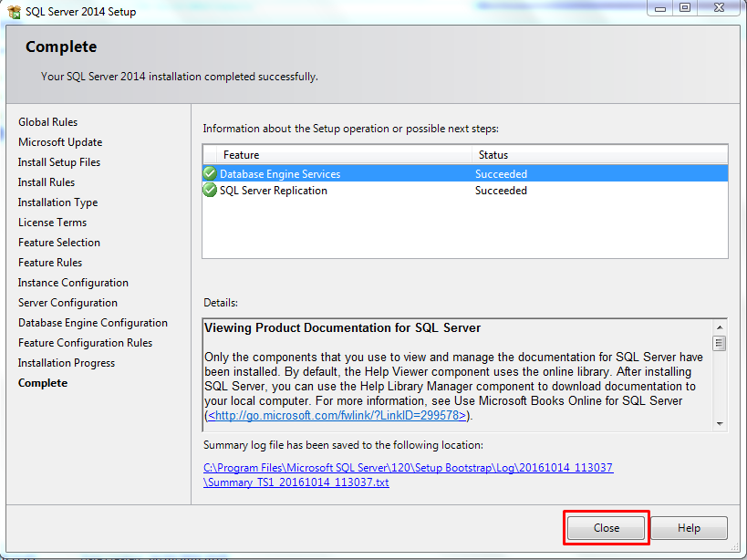Viewport: 747px width, 560px height.
Task: Close the setup window via title bar X
Action: [720, 8]
